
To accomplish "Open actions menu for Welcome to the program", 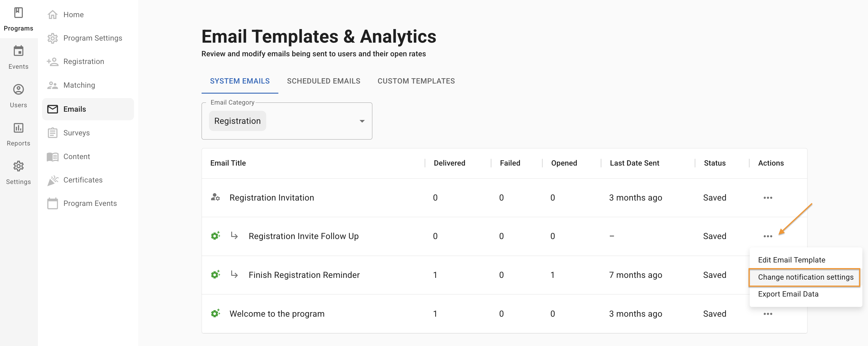I will 768,314.
